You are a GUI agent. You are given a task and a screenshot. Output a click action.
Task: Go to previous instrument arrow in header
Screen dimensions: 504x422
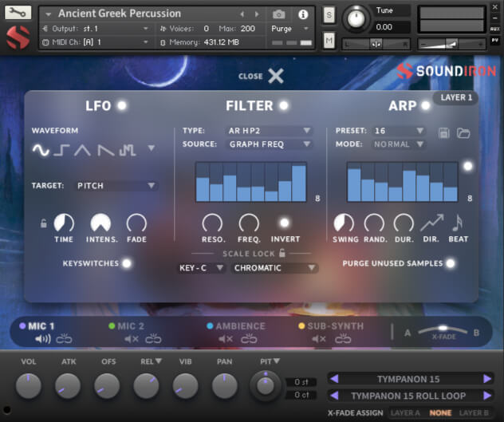(x=242, y=14)
